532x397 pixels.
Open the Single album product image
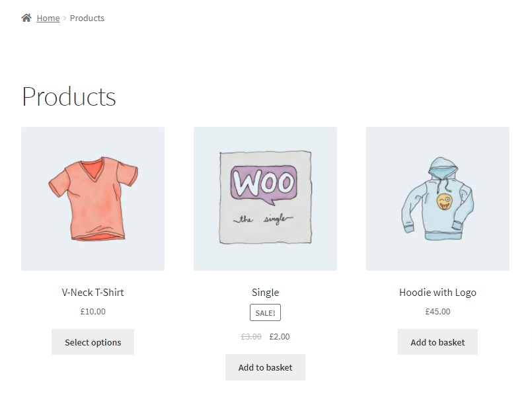[265, 198]
